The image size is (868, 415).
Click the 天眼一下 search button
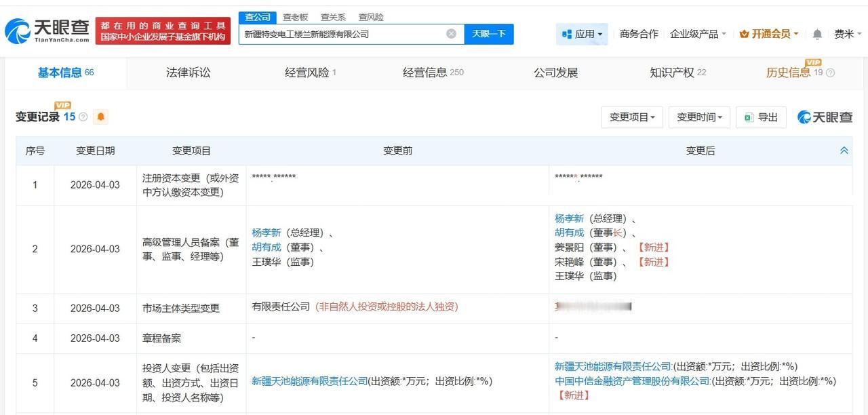488,33
